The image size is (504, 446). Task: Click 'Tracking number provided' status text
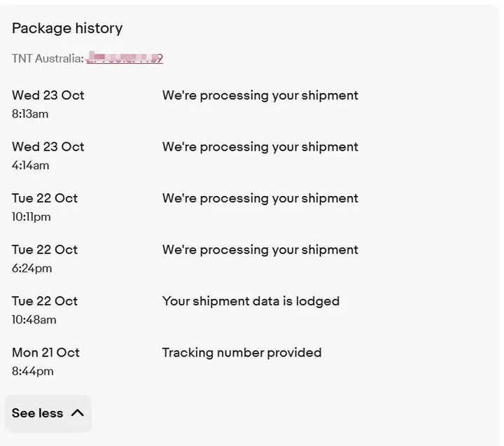[241, 352]
